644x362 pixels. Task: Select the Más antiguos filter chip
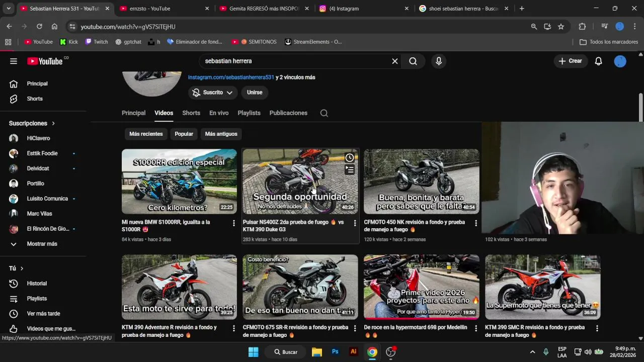pyautogui.click(x=221, y=134)
